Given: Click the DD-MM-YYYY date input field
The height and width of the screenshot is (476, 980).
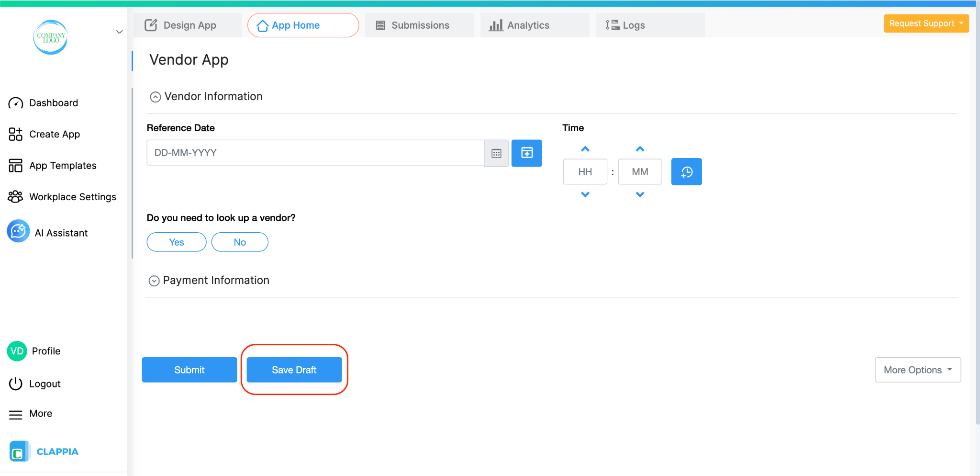Looking at the screenshot, I should pos(316,152).
